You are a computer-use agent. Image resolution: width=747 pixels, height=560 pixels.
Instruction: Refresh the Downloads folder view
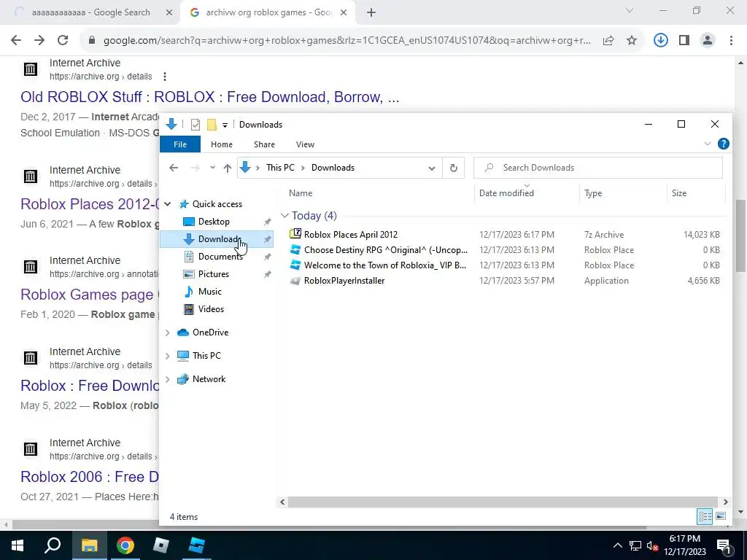tap(454, 168)
